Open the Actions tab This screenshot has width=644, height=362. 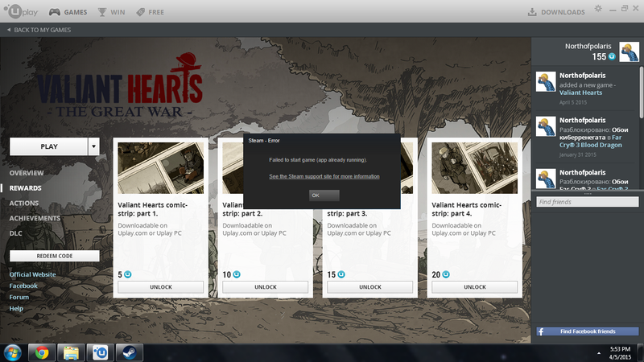tap(24, 204)
